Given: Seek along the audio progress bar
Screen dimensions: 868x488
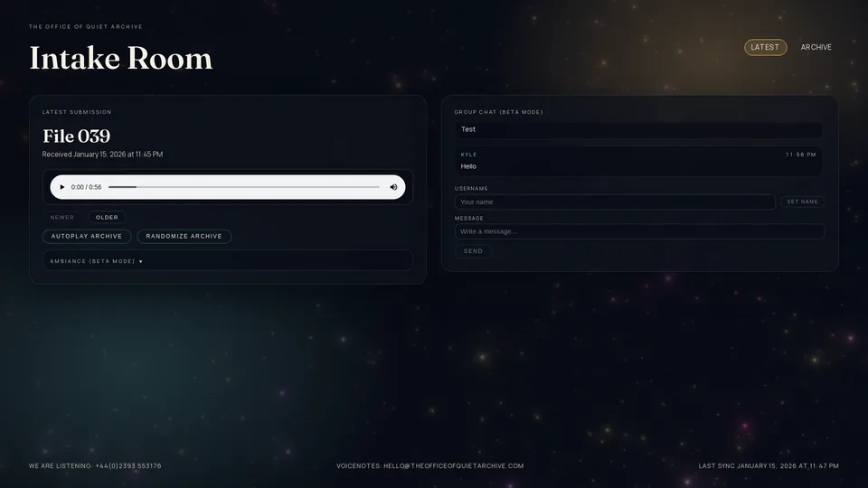Looking at the screenshot, I should (243, 187).
